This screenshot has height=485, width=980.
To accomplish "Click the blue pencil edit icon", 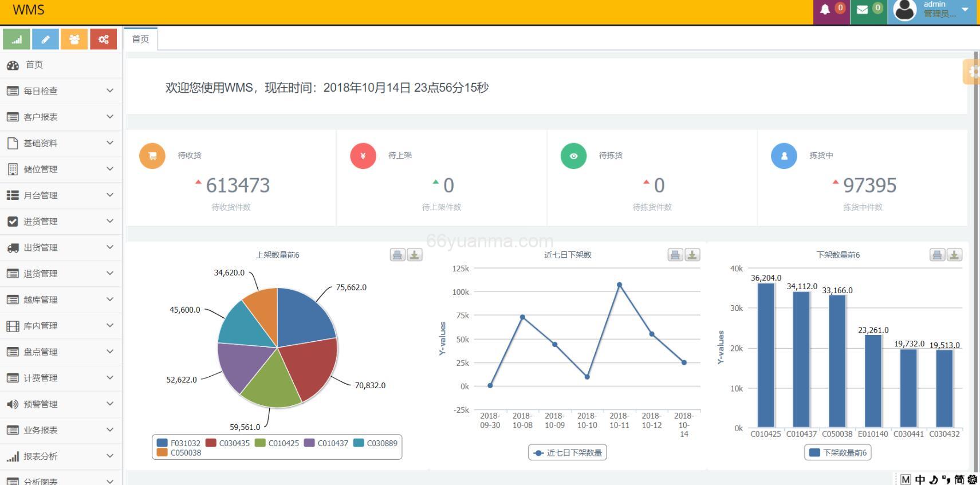I will point(45,40).
